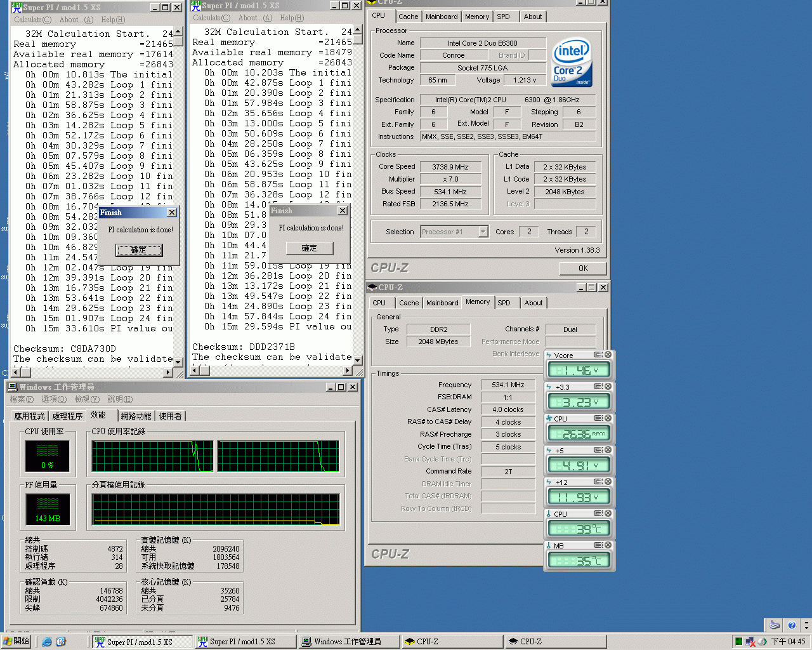Click Core Speed value 3738.9 MHz
This screenshot has height=650, width=812.
[450, 167]
